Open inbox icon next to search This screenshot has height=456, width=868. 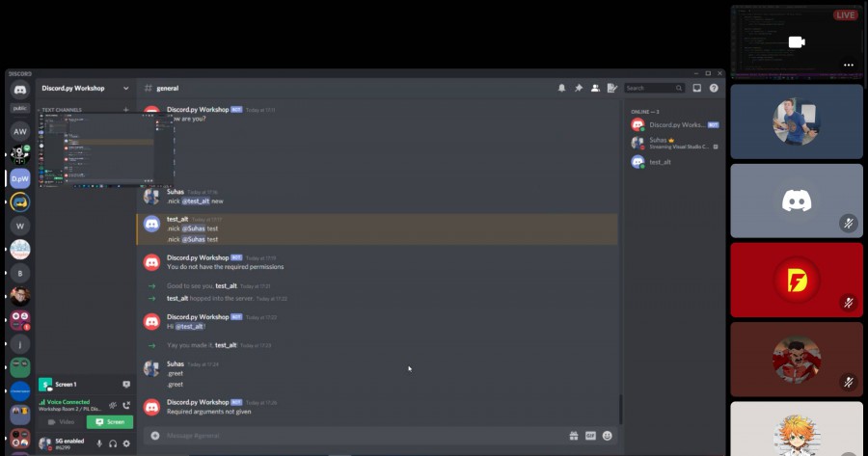(697, 88)
